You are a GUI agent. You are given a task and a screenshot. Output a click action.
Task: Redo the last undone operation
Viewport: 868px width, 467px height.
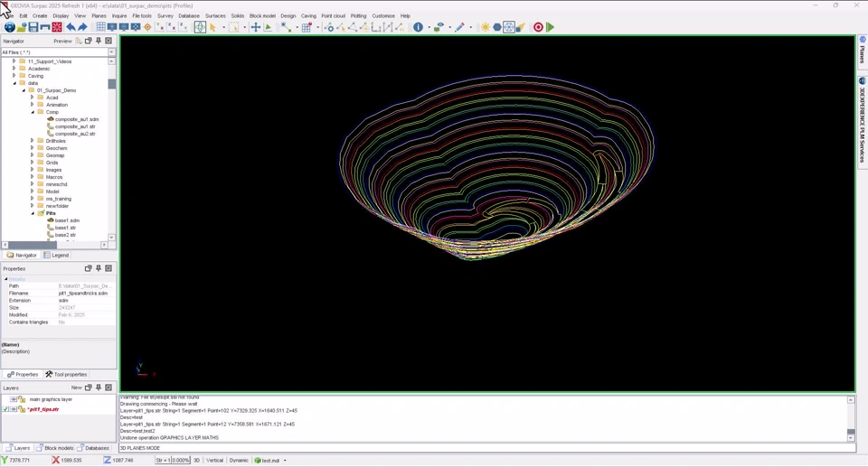82,27
